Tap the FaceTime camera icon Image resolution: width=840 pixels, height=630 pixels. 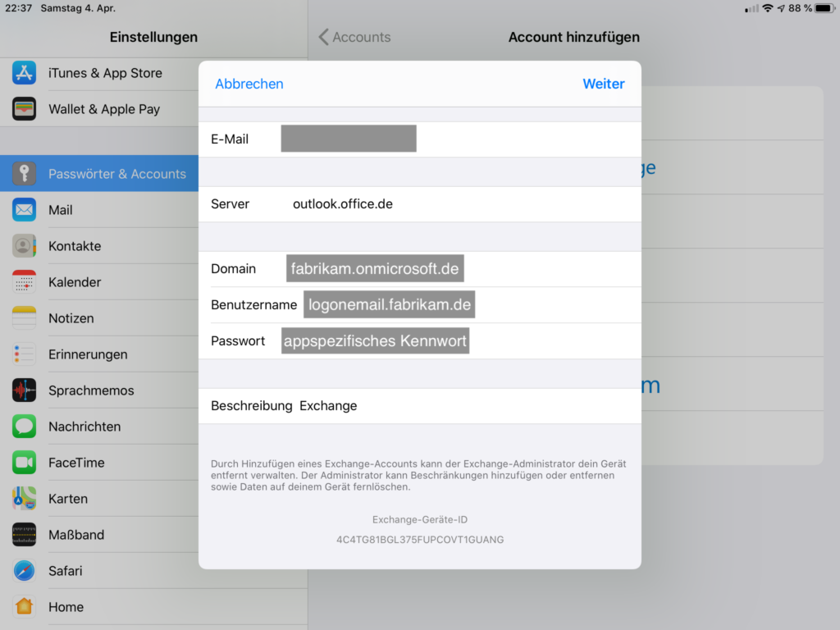click(x=24, y=463)
